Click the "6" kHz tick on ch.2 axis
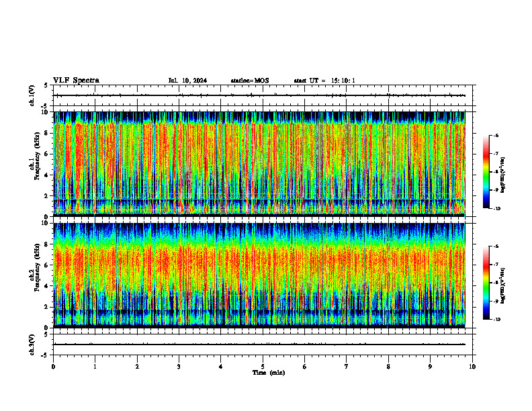This screenshot has width=532, height=411. pyautogui.click(x=47, y=265)
